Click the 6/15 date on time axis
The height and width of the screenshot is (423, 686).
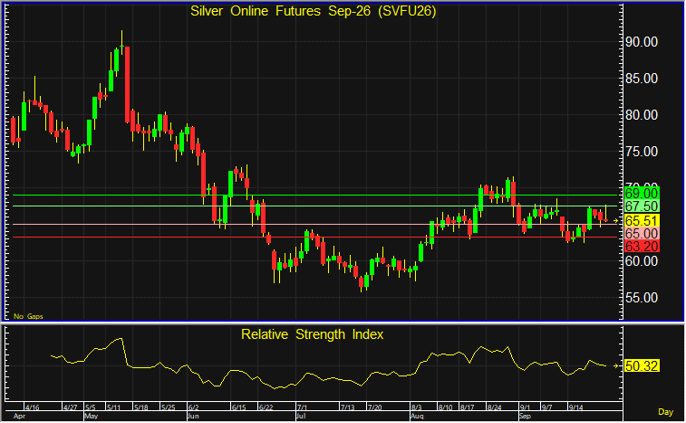[x=239, y=407]
